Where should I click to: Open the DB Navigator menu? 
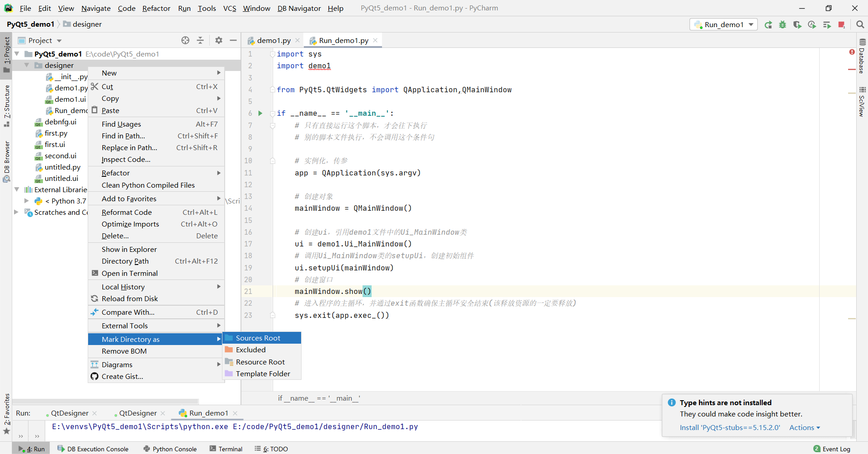pos(299,8)
